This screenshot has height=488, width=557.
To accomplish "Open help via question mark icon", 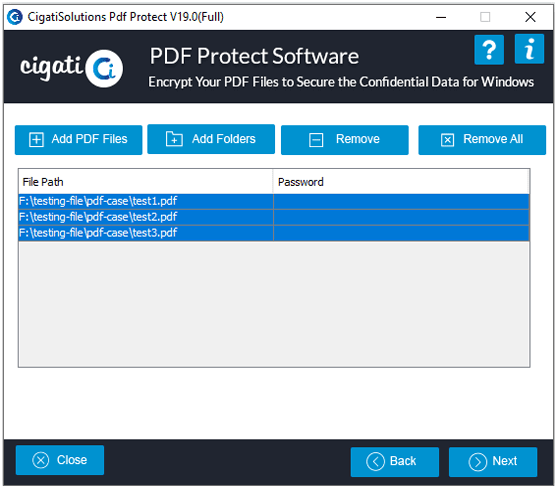I will (x=489, y=50).
